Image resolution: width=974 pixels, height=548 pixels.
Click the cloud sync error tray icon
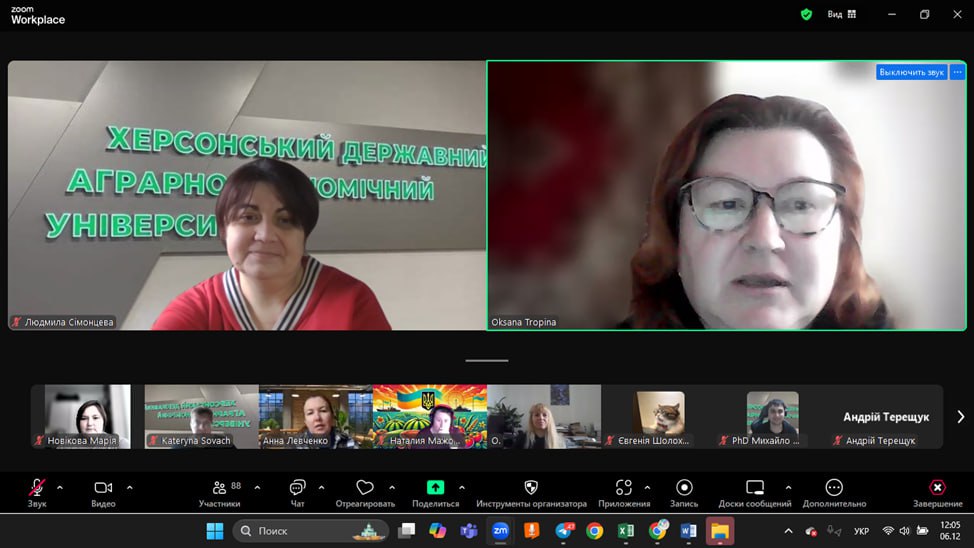coord(811,531)
